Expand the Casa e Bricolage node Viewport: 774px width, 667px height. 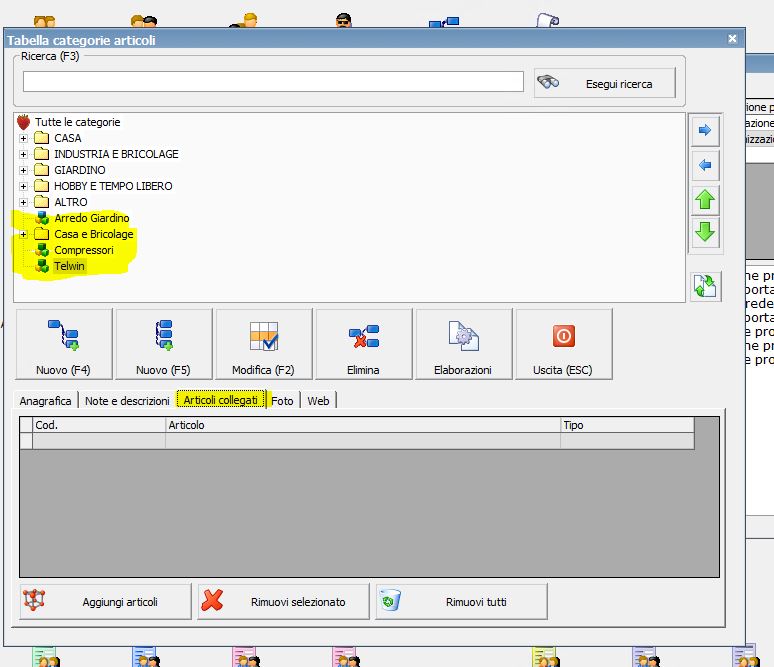pyautogui.click(x=23, y=234)
